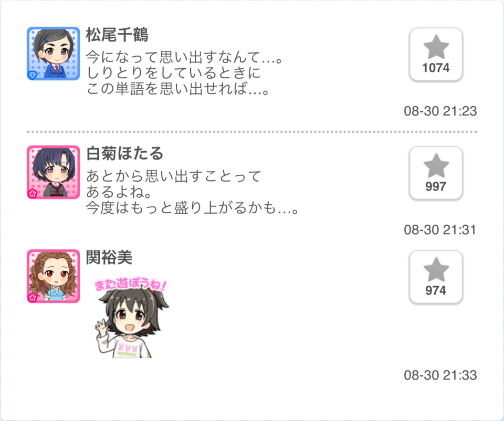Viewport: 504px width, 421px height.
Task: Select the name 関裕美
Action: click(x=109, y=257)
